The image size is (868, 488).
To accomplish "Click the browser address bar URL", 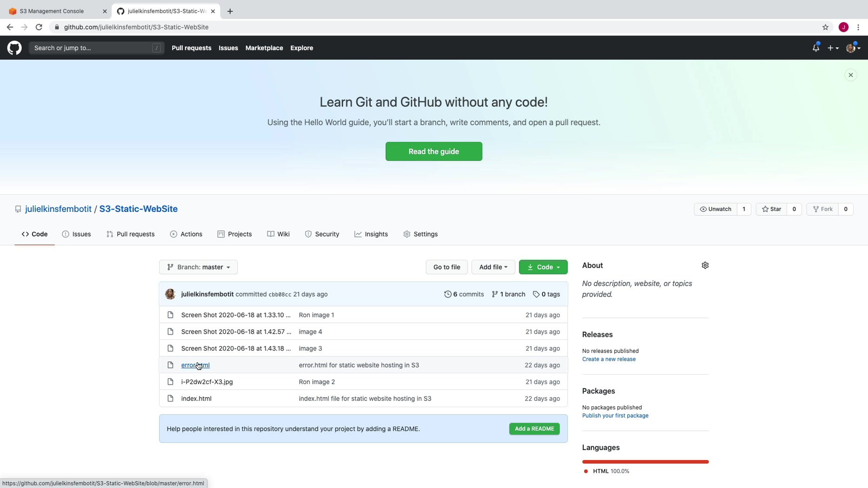I will click(136, 27).
